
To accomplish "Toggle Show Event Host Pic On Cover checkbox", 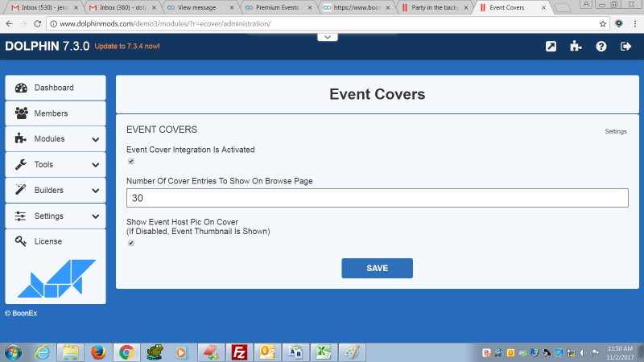I will [x=131, y=243].
